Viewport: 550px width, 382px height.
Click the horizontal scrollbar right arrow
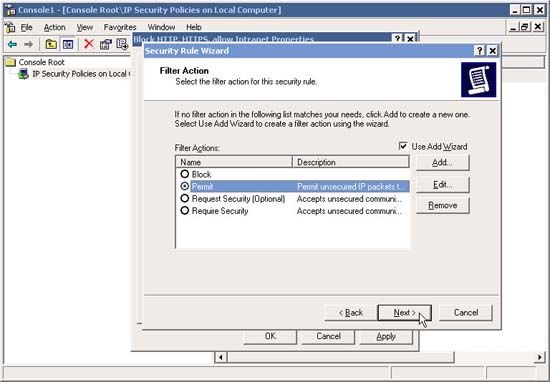coord(539,357)
